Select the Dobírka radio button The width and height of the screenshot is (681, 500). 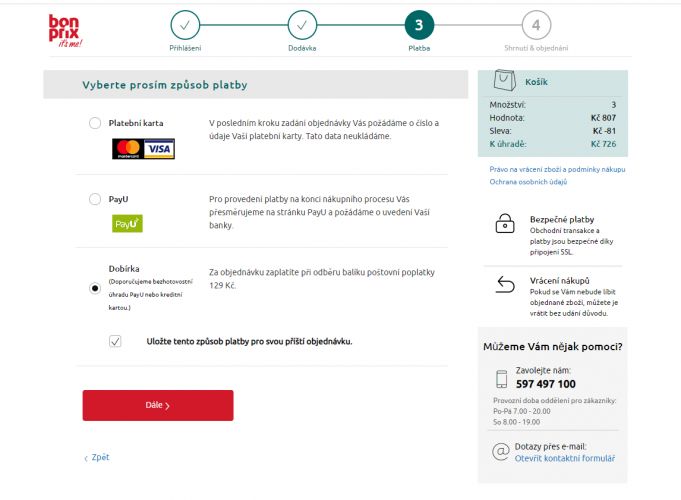[x=95, y=288]
